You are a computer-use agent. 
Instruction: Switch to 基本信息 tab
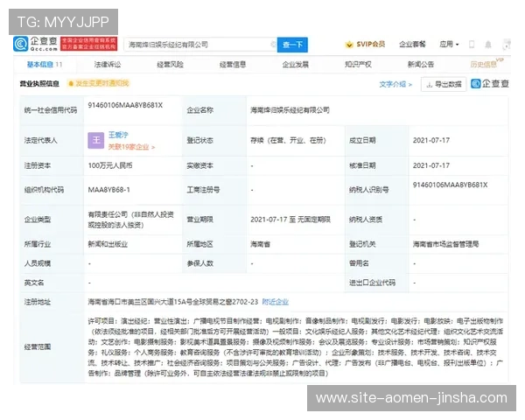click(x=45, y=64)
